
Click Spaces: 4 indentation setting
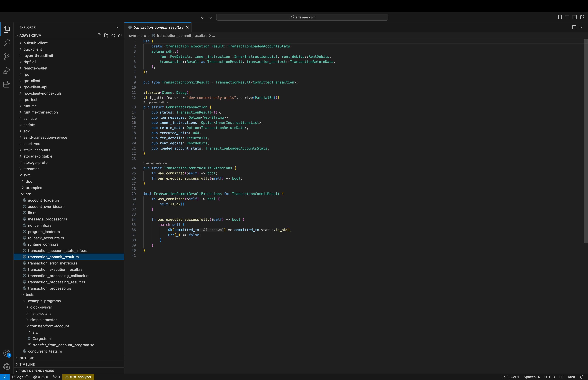point(532,377)
